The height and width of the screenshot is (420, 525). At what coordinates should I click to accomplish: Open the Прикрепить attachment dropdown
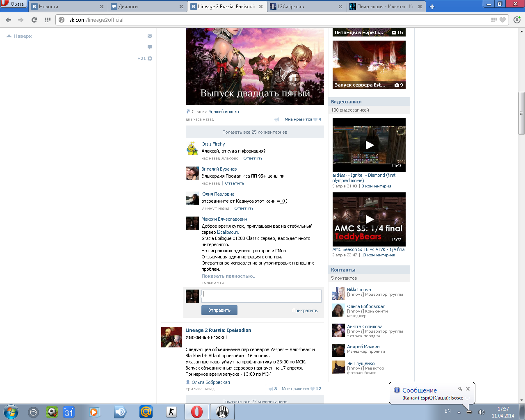[x=305, y=310]
